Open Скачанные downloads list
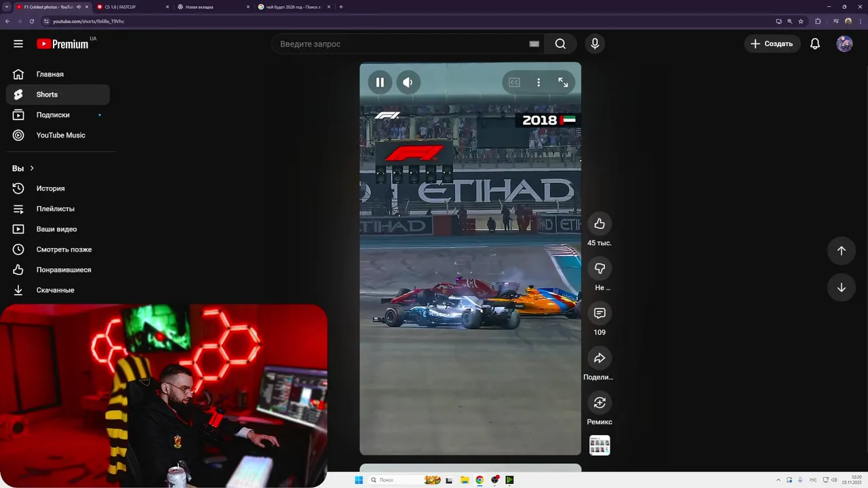This screenshot has height=488, width=868. point(58,290)
